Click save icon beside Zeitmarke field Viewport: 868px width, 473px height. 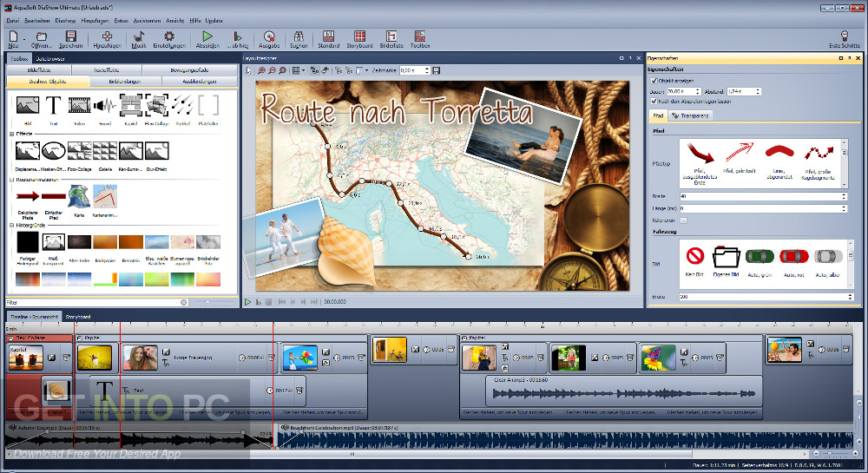coord(437,70)
